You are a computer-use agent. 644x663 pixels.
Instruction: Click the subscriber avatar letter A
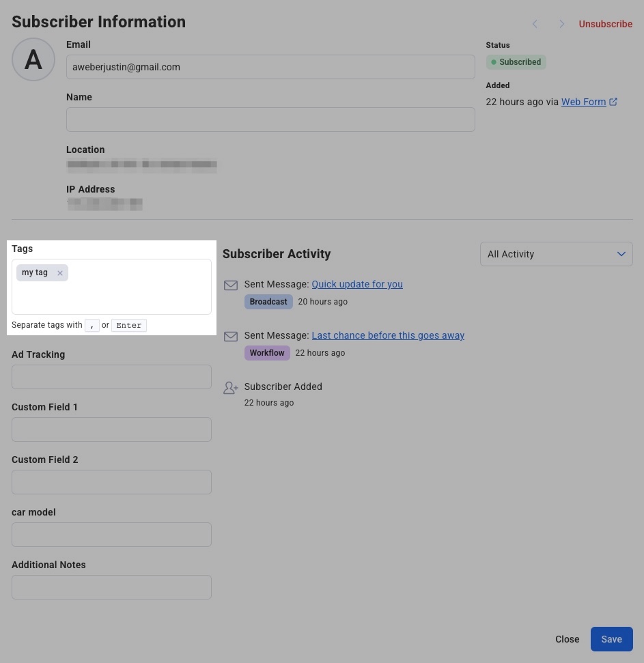pos(33,60)
